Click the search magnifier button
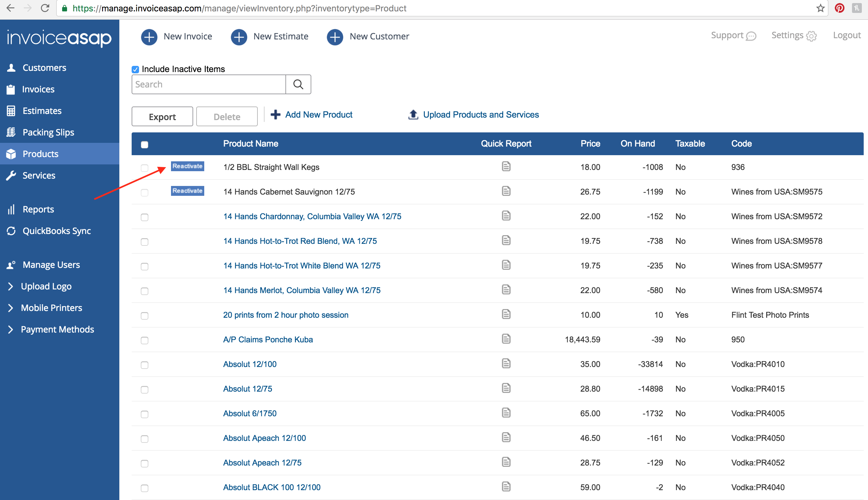Viewport: 868px width, 500px height. coord(298,84)
